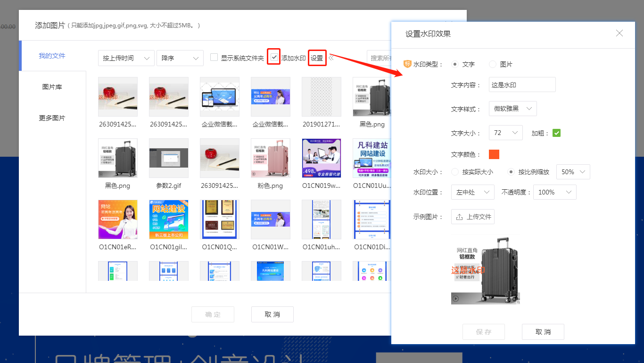Select 按实际大小 radio option
This screenshot has height=363, width=644.
point(454,172)
